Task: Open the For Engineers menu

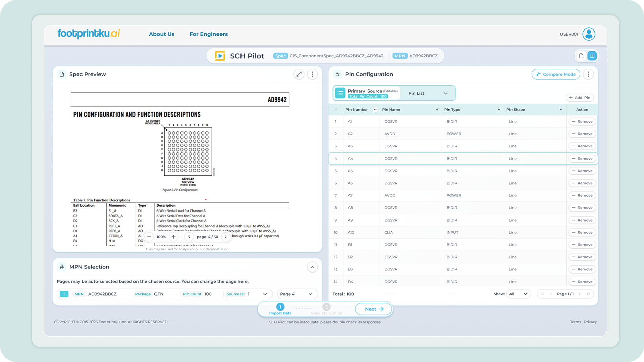Action: [209, 34]
